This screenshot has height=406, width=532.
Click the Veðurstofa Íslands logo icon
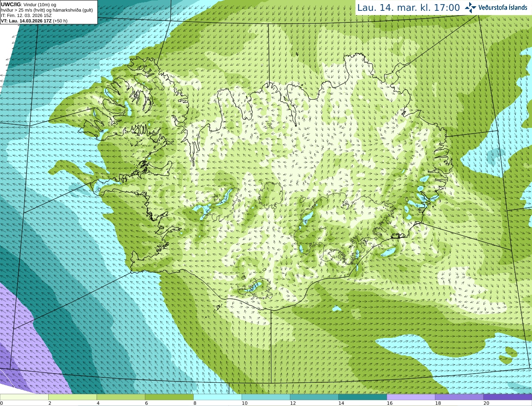[470, 7]
